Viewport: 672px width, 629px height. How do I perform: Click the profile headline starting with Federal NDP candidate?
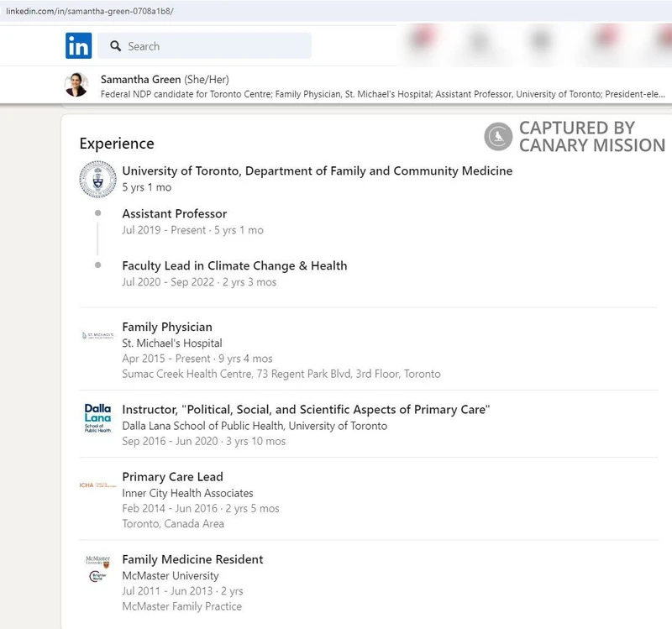tap(383, 94)
